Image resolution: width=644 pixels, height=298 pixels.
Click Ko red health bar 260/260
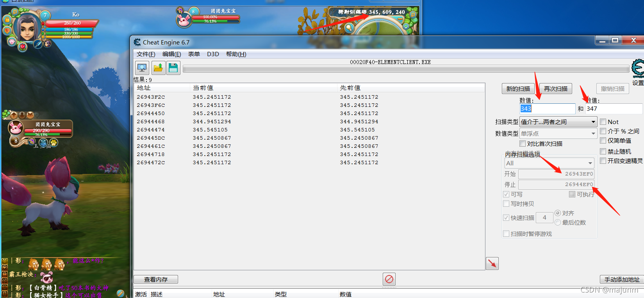tap(72, 23)
